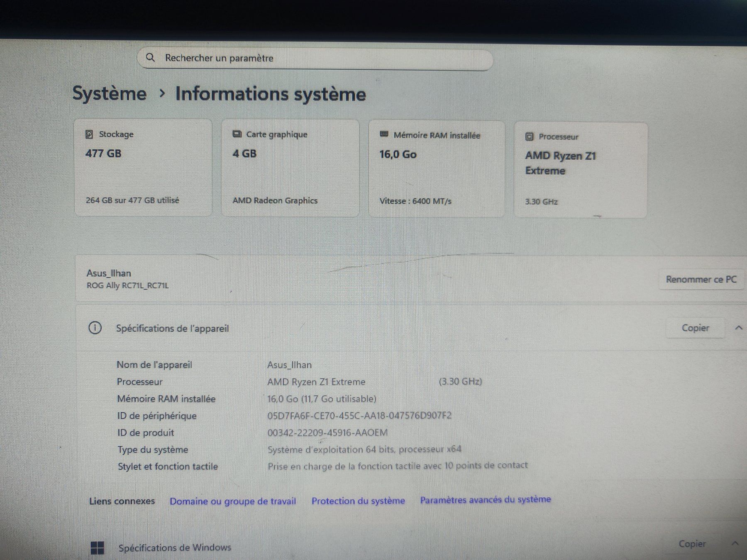The width and height of the screenshot is (747, 560).
Task: Click the info icon beside Spécifications de l'appareil
Action: (x=95, y=328)
